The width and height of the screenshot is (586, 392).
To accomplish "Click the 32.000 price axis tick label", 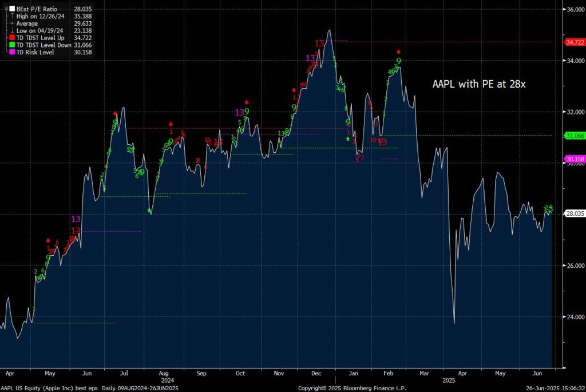I will click(576, 112).
